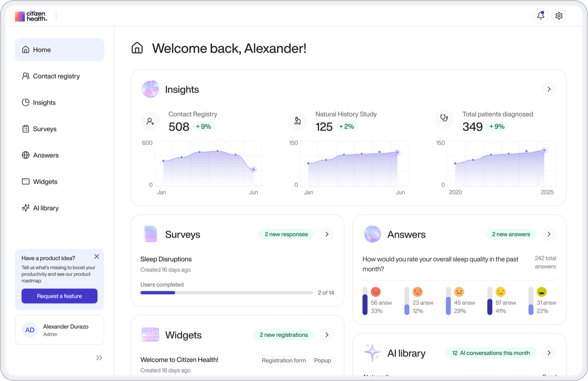
Task: Click the orange frowning face emoji
Action: point(417,292)
